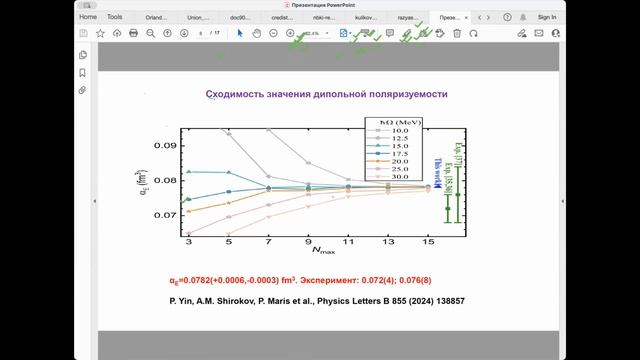Screen dimensions: 640x360
Task: Send file by email envelope icon
Action: [539, 33]
